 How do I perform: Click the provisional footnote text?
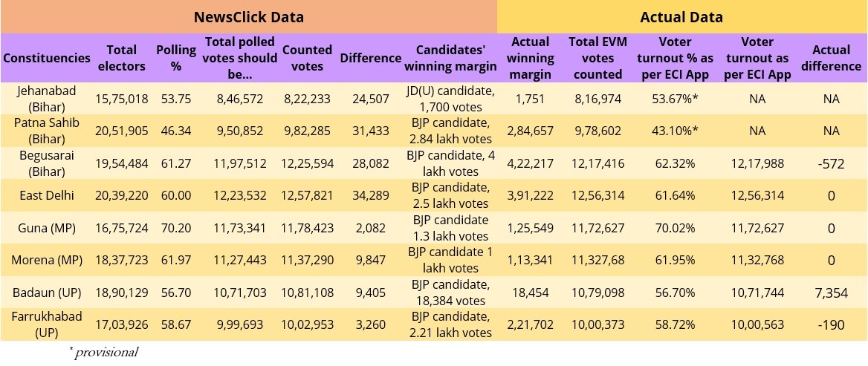click(x=104, y=352)
